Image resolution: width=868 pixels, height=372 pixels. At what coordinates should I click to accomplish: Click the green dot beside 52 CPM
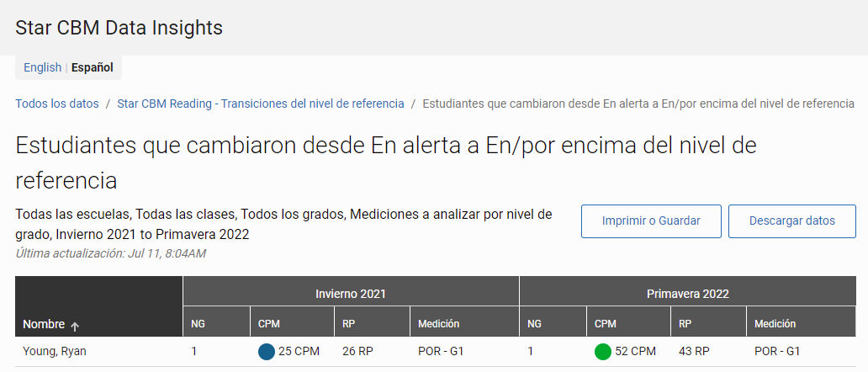coord(603,352)
